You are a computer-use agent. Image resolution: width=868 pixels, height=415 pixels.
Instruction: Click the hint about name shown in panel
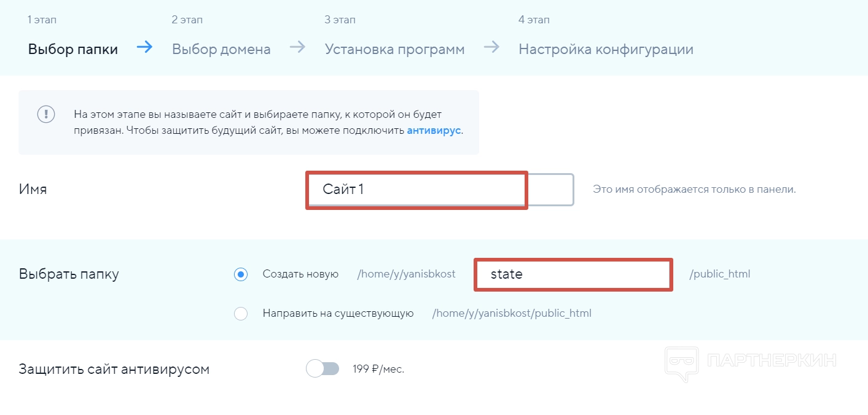pyautogui.click(x=694, y=189)
